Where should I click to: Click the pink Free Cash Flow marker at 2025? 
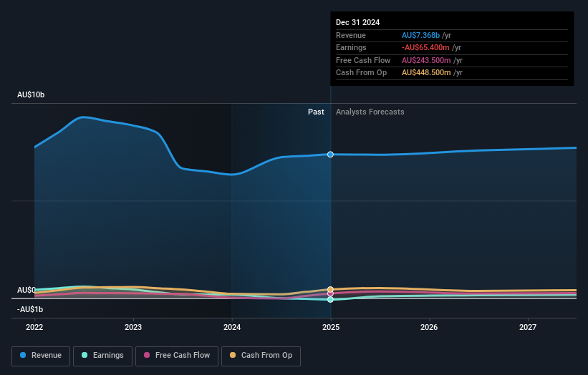[330, 294]
